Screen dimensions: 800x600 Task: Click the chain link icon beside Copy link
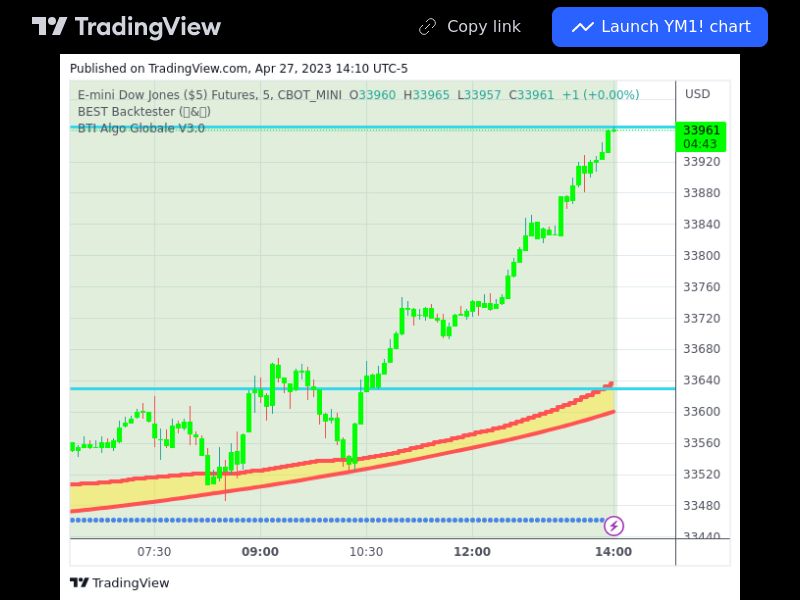[428, 27]
